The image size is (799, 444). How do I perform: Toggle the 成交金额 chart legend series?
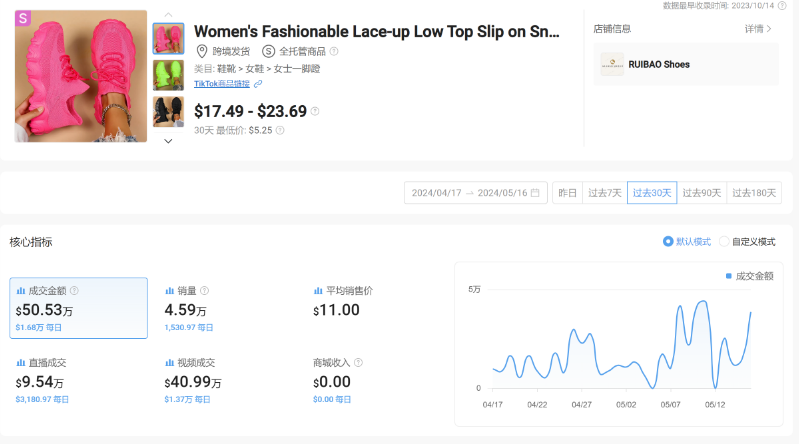tap(749, 276)
